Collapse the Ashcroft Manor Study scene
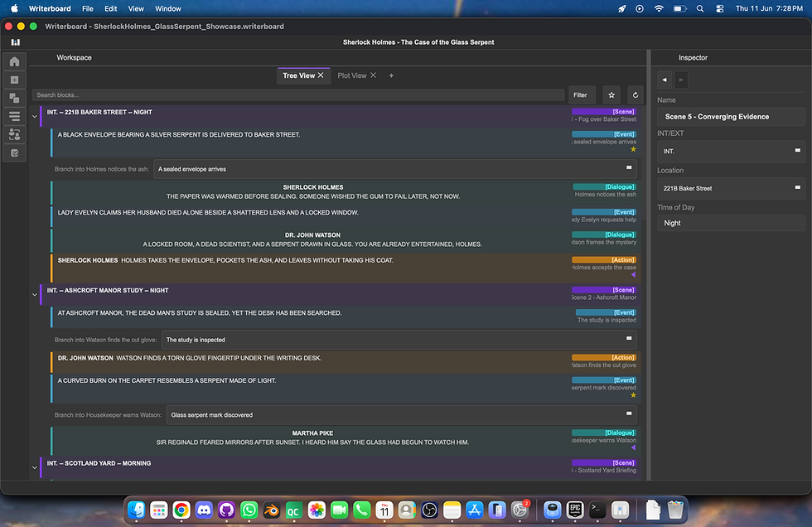Viewport: 812px width, 527px height. point(35,294)
